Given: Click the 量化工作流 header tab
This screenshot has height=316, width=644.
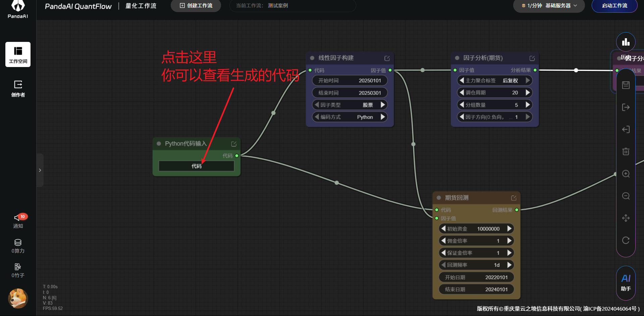Looking at the screenshot, I should pos(141,6).
